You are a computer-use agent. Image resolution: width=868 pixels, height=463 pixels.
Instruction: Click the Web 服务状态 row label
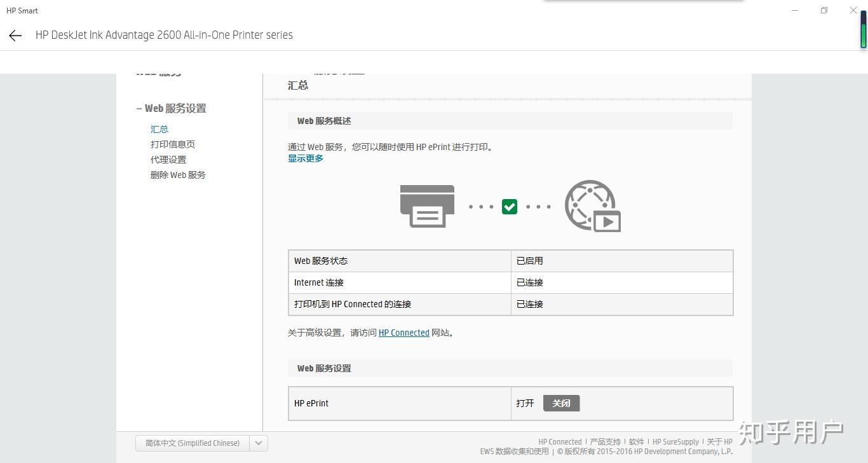pyautogui.click(x=321, y=261)
